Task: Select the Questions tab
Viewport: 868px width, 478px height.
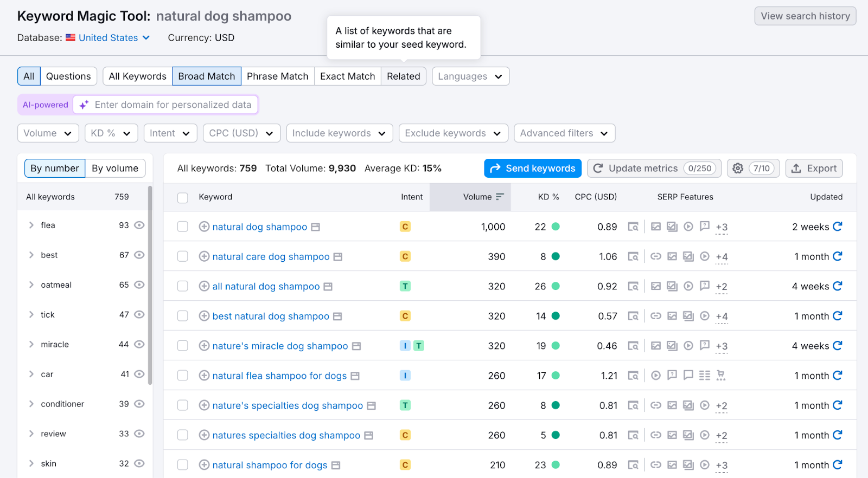Action: click(x=68, y=76)
